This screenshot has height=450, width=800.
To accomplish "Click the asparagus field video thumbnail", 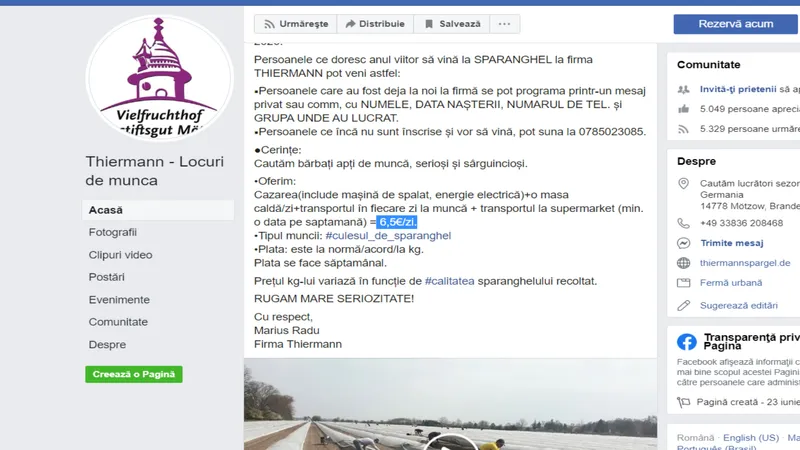I will tap(451, 404).
